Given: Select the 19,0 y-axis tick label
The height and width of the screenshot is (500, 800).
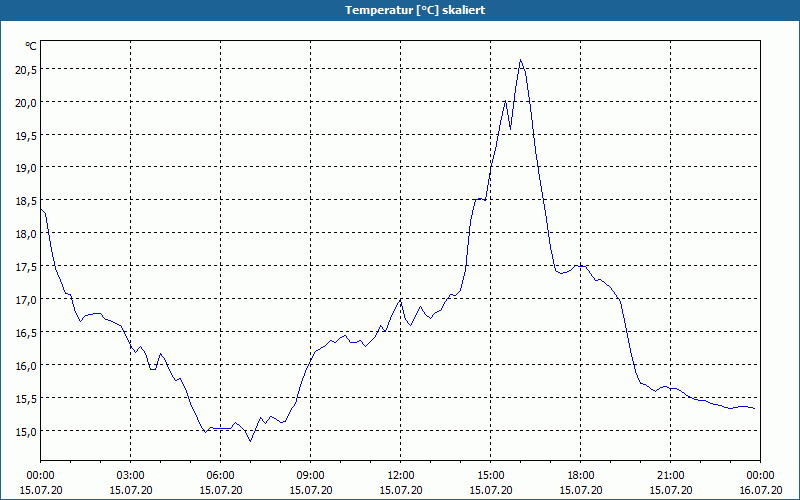Looking at the screenshot, I should pos(26,169).
